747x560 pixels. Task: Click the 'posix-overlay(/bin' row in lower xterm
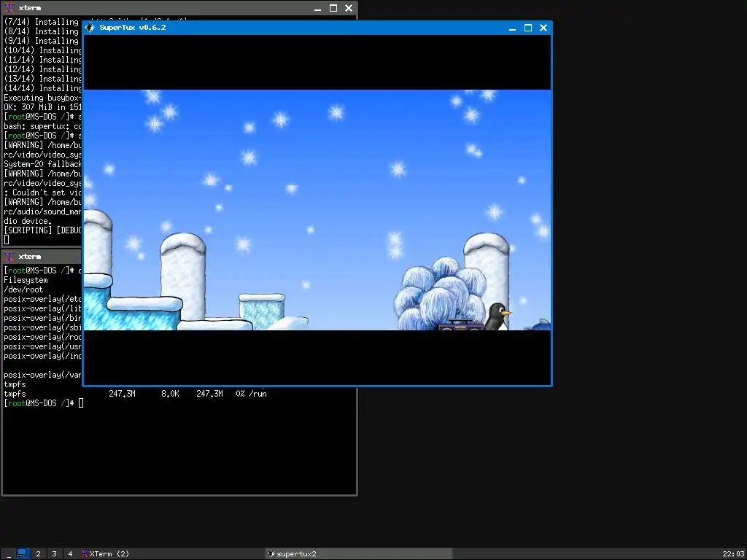coord(43,318)
